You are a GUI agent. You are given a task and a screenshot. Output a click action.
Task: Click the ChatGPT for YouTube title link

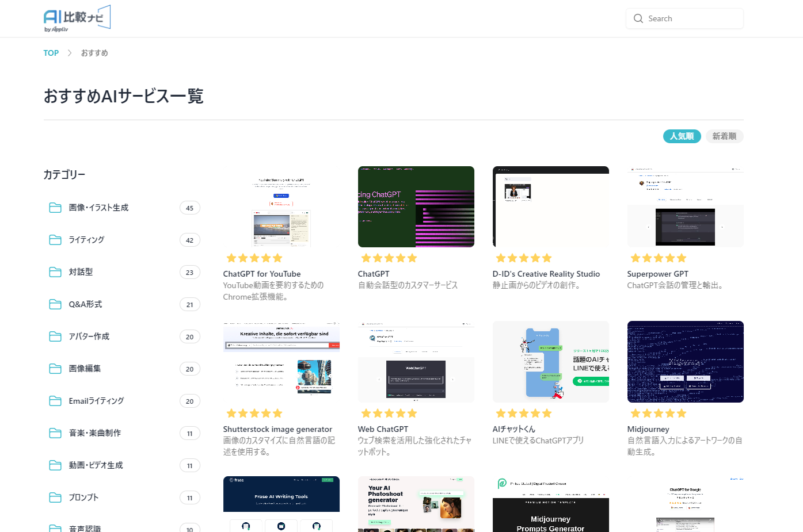262,274
